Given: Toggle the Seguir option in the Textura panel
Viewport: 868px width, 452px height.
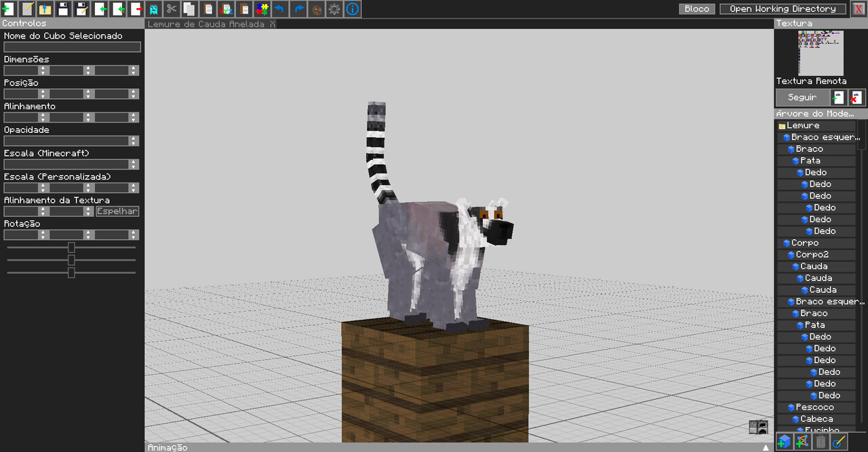Looking at the screenshot, I should [x=802, y=97].
